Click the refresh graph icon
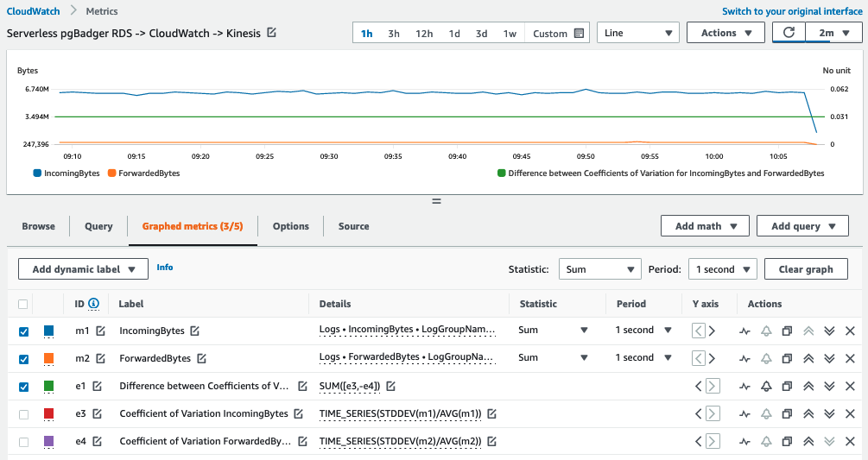Viewport: 868px width, 460px height. tap(789, 34)
